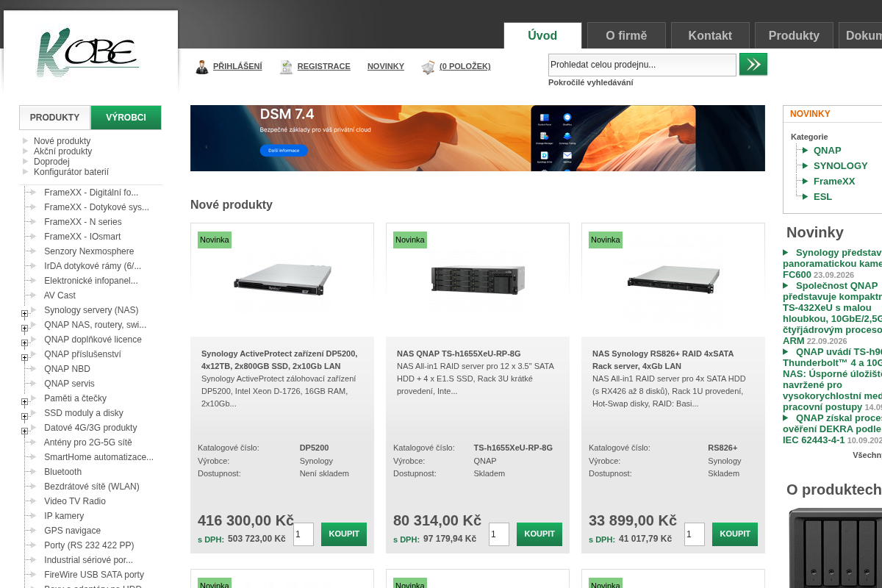Click the quantity field for DP5200

pyautogui.click(x=304, y=534)
